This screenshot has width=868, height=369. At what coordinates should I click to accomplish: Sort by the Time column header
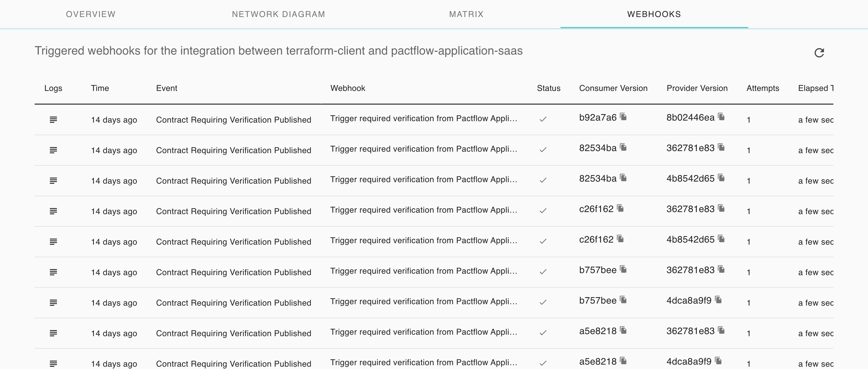100,88
